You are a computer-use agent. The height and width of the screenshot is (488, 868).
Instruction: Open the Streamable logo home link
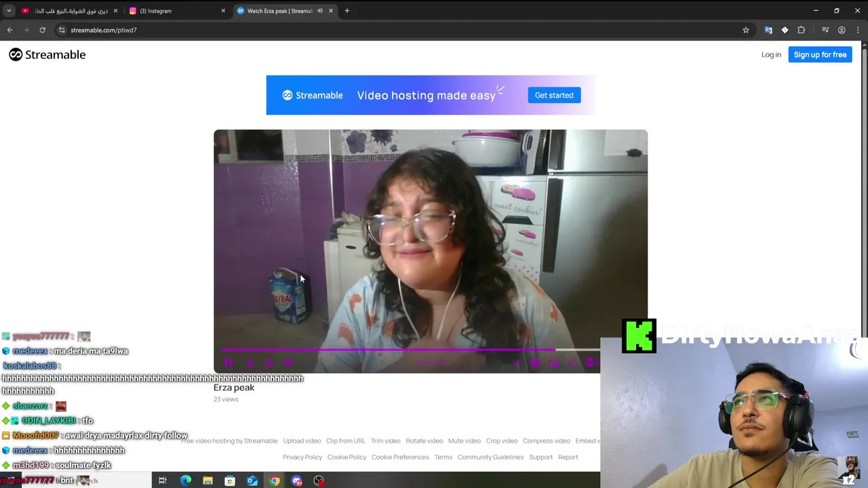[47, 55]
